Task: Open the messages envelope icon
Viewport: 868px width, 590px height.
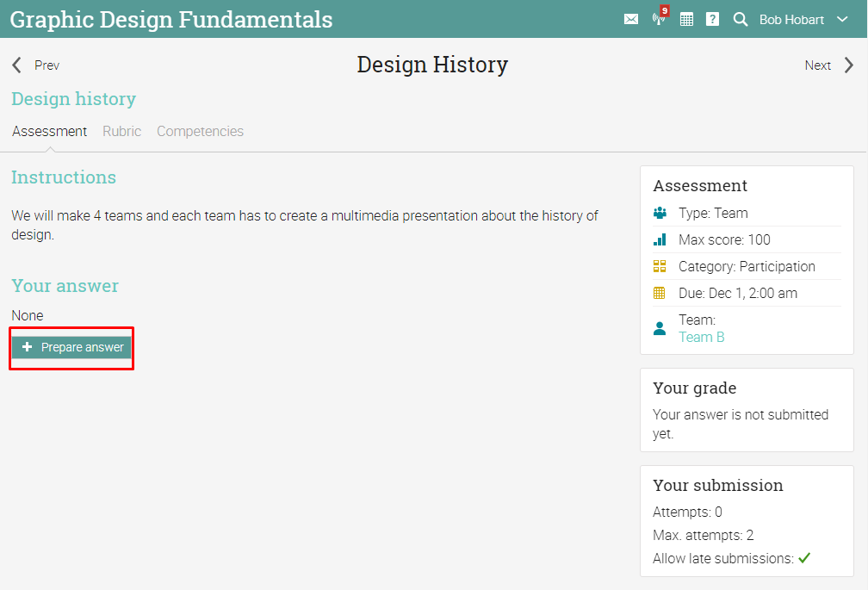Action: (x=631, y=19)
